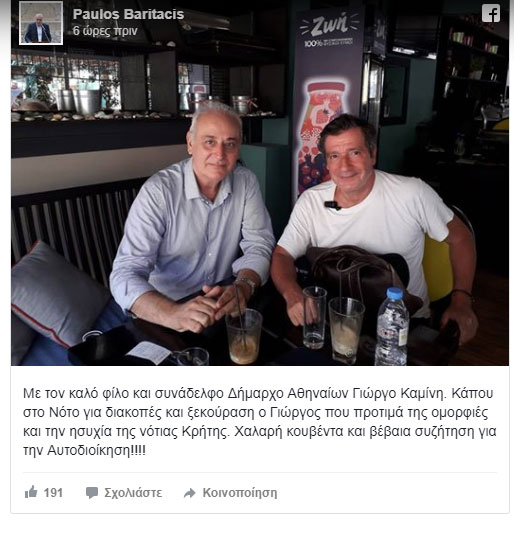The height and width of the screenshot is (547, 514).
Task: Click the Σχολιάστε comment link
Action: pos(133,493)
